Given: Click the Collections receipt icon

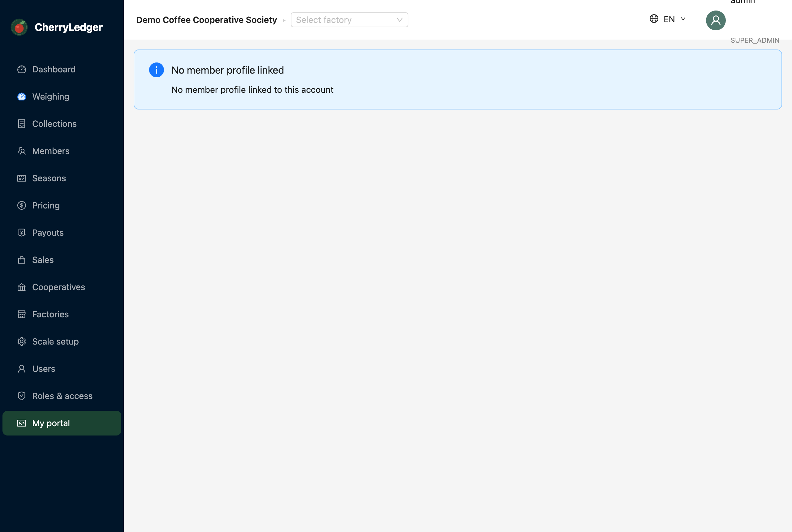Looking at the screenshot, I should [22, 124].
